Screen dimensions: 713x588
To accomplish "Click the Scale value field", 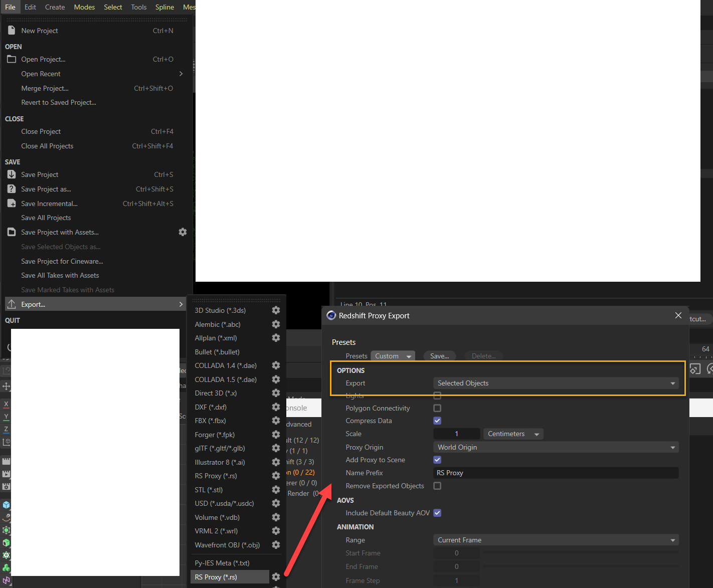I will tap(456, 434).
